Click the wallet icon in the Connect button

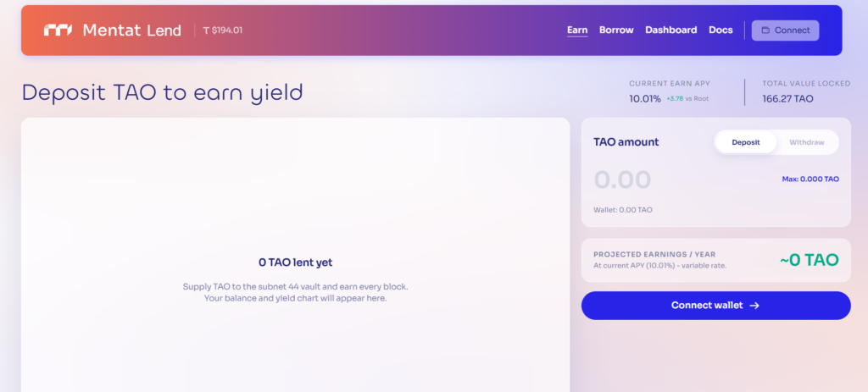765,30
